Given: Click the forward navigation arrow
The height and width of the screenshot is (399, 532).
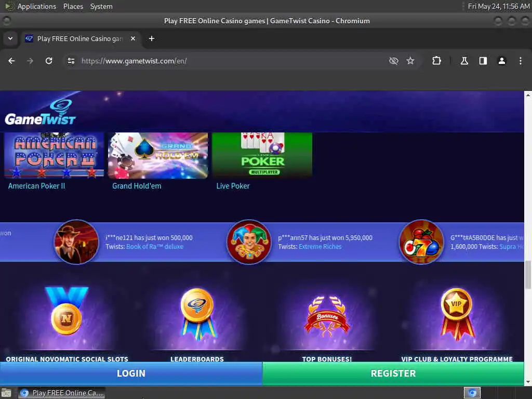Looking at the screenshot, I should [30, 61].
